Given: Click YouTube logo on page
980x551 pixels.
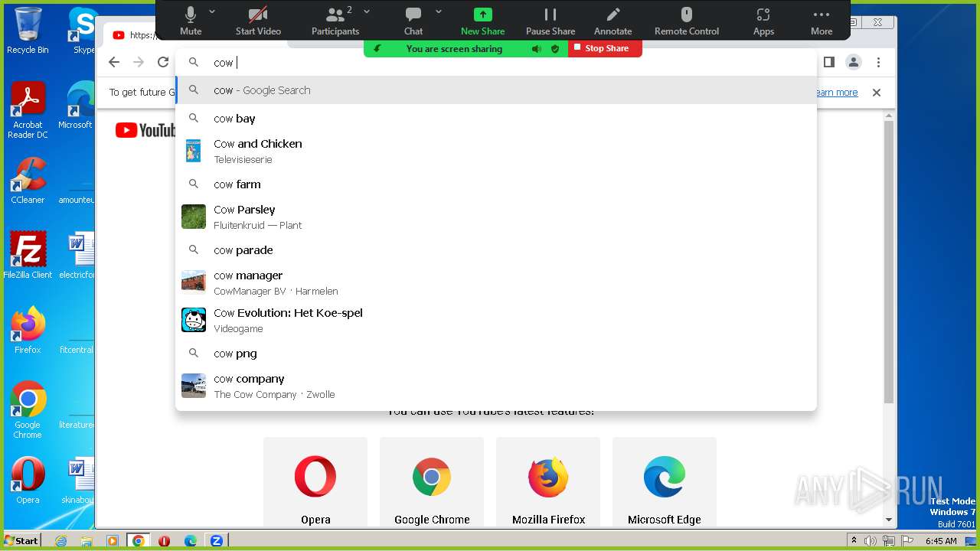Looking at the screenshot, I should click(x=145, y=131).
